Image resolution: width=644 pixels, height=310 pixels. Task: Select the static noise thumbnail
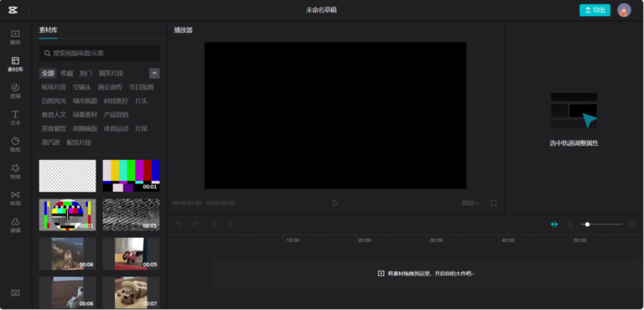coord(131,214)
